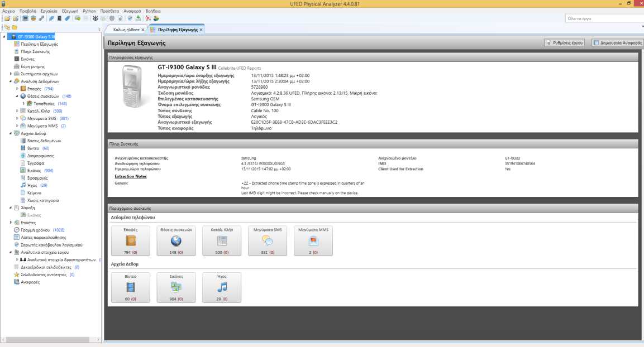Viewport: 644px width, 347px height.
Task: Open the Αρχείο menu
Action: point(8,11)
